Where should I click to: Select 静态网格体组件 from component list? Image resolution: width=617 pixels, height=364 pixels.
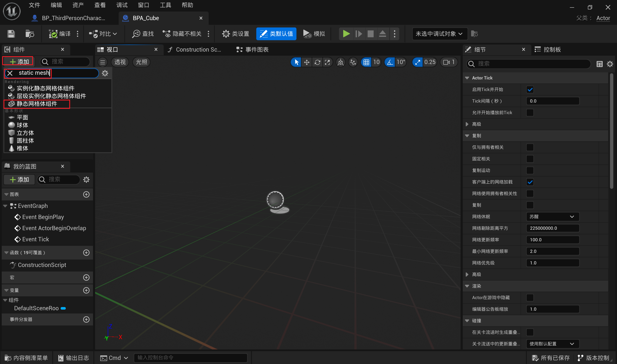[x=37, y=104]
